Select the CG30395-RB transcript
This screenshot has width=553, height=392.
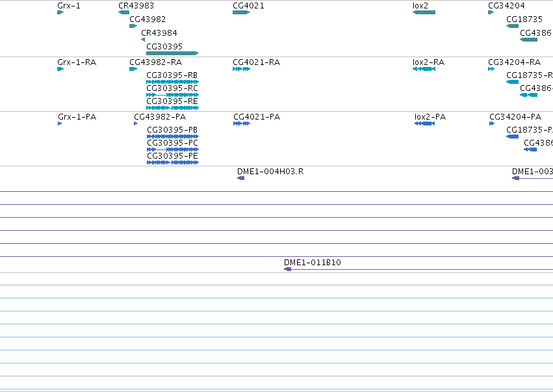coord(172,82)
